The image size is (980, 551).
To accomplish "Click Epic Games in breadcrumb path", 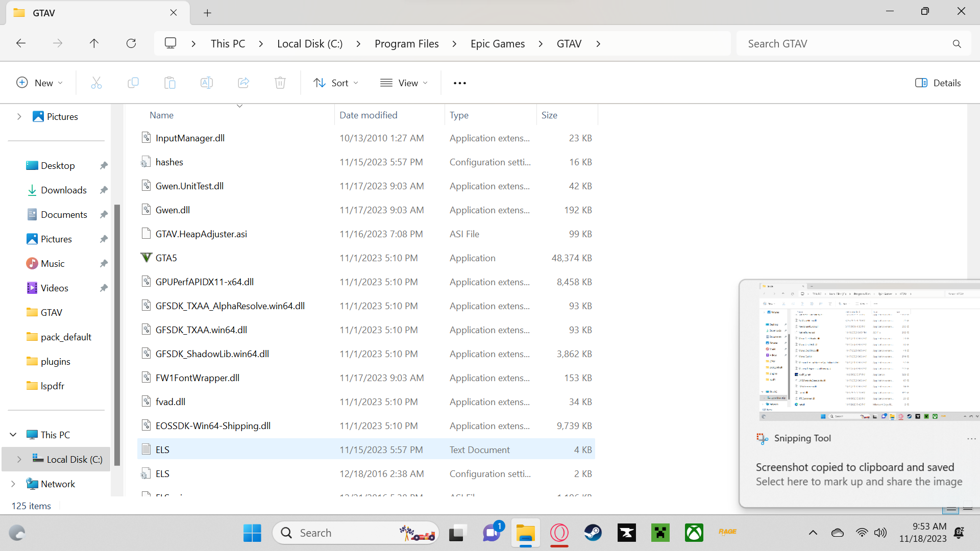I will tap(497, 43).
